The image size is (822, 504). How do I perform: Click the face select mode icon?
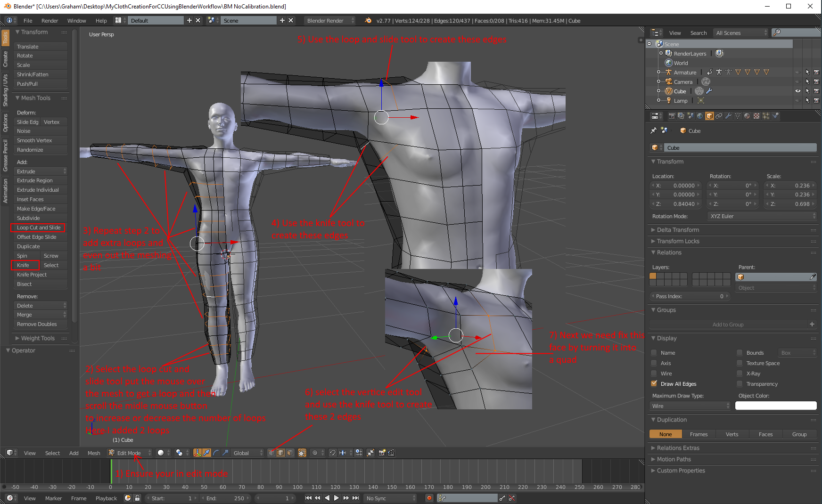[290, 453]
